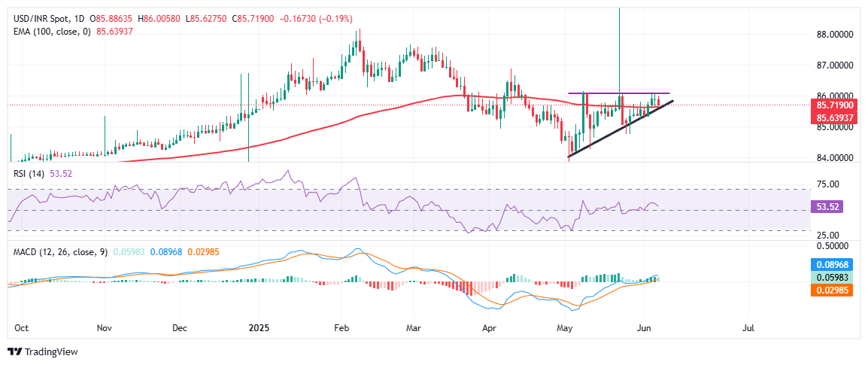Click the 2025 label on the time axis
868x365 pixels.
(258, 328)
